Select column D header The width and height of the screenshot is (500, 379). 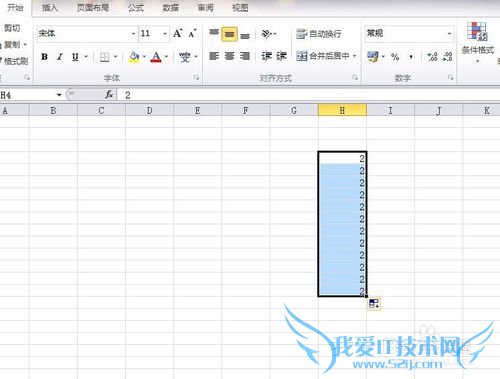coord(149,110)
